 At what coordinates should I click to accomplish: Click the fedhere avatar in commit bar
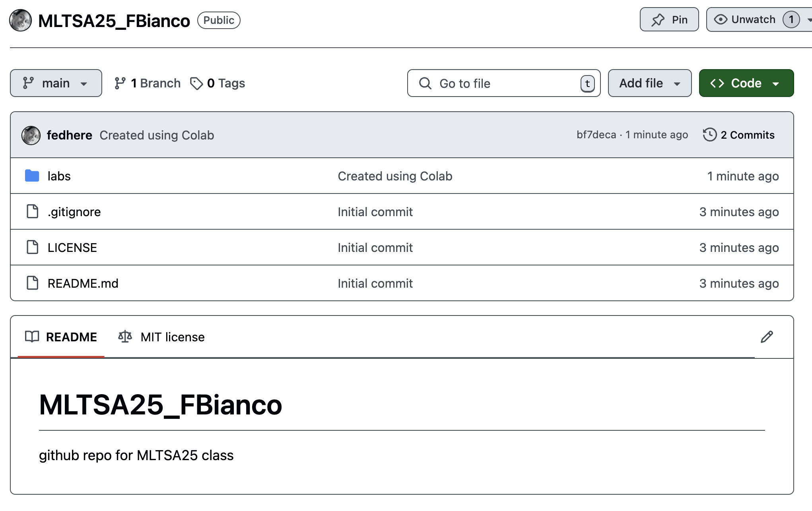(31, 135)
